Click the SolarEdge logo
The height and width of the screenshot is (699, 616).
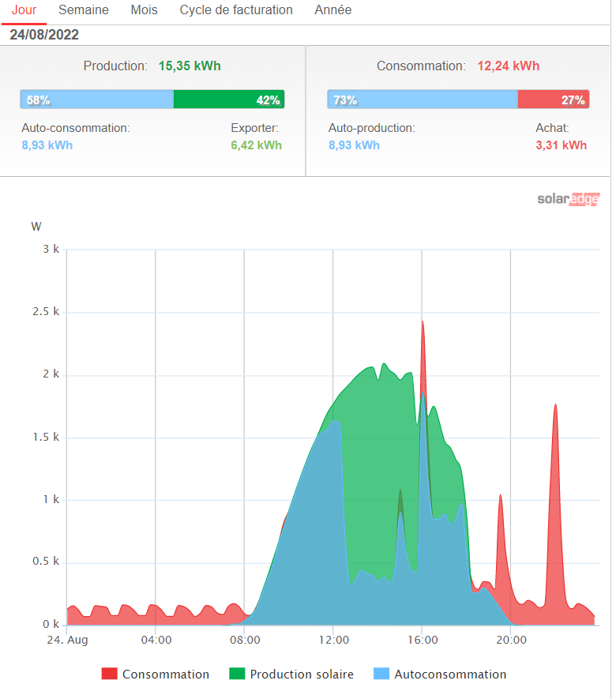click(x=568, y=199)
